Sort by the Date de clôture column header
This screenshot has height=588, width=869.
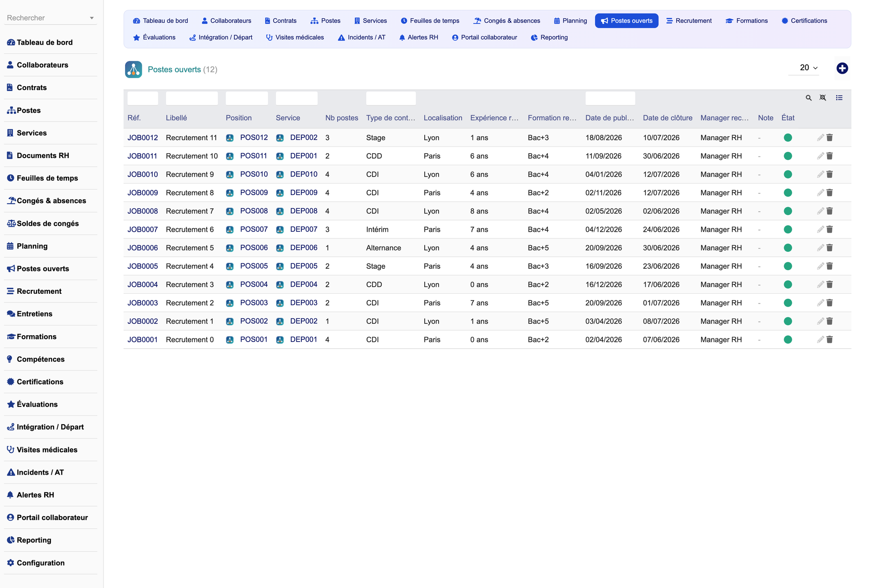pos(668,118)
